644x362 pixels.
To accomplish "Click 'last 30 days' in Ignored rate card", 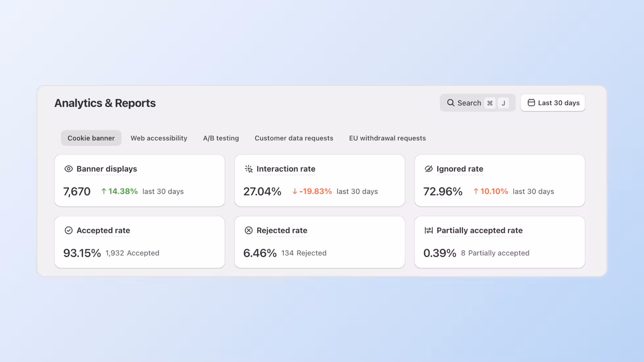I will [533, 191].
